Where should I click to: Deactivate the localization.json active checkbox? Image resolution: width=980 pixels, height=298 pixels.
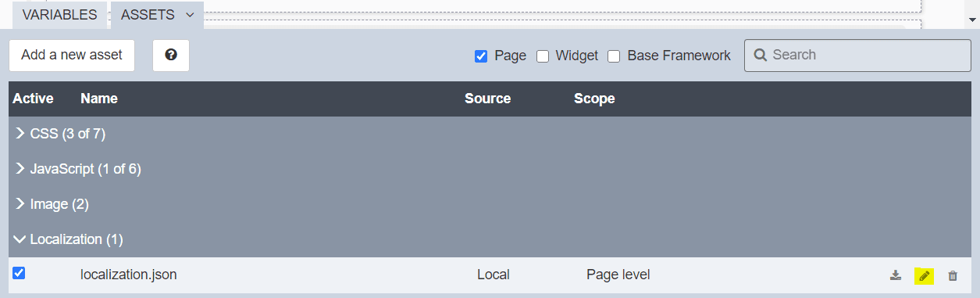(19, 273)
